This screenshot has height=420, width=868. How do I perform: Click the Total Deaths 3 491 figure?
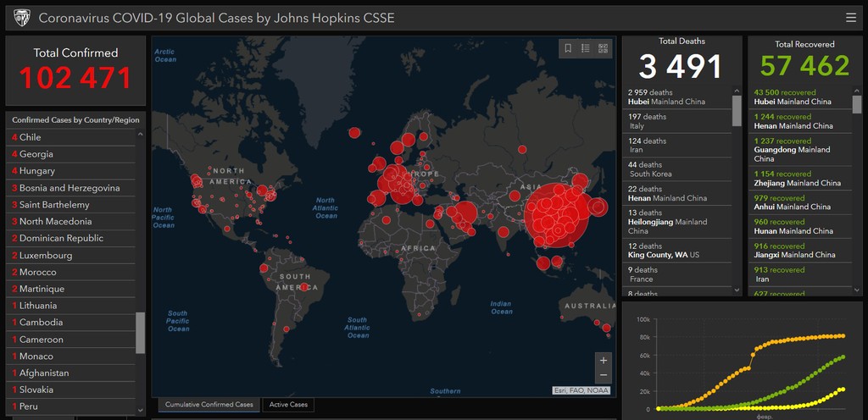[x=681, y=66]
